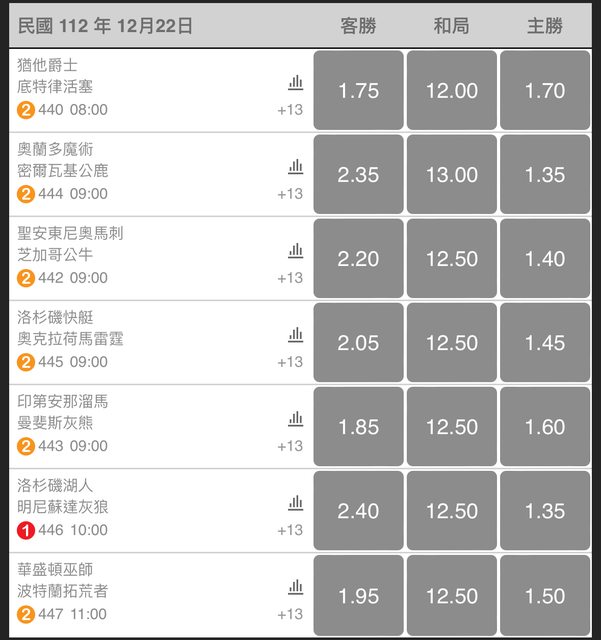Click the 客勝 column header

[x=358, y=27]
